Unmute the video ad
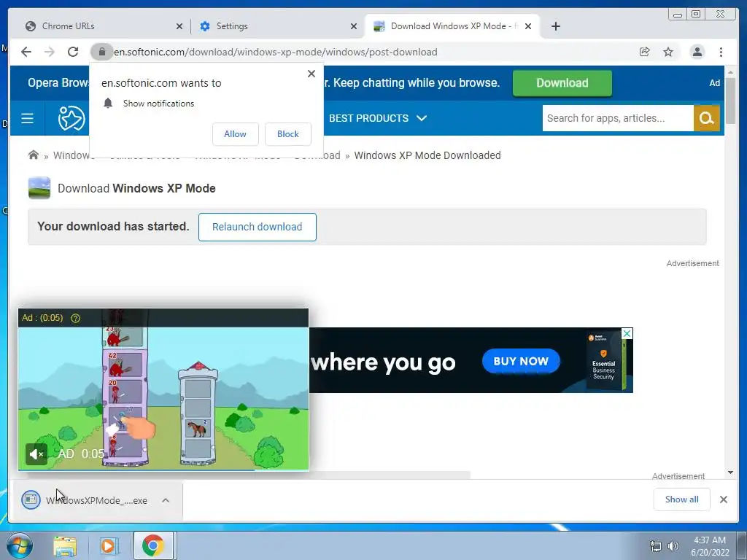The image size is (747, 560). click(x=36, y=454)
